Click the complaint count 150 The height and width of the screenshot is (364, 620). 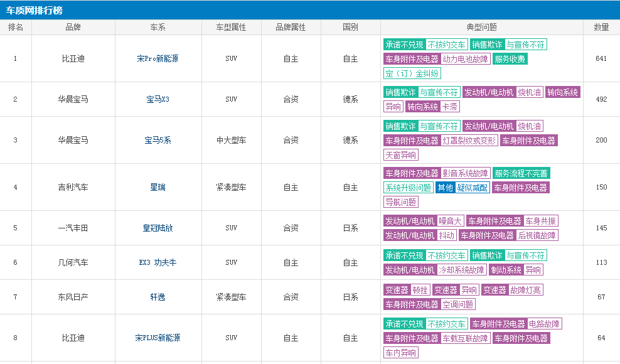pyautogui.click(x=601, y=187)
